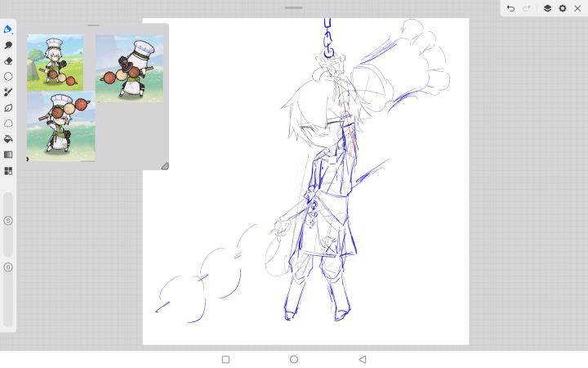The height and width of the screenshot is (368, 588).
Task: Select the smudge tool
Action: tap(8, 45)
